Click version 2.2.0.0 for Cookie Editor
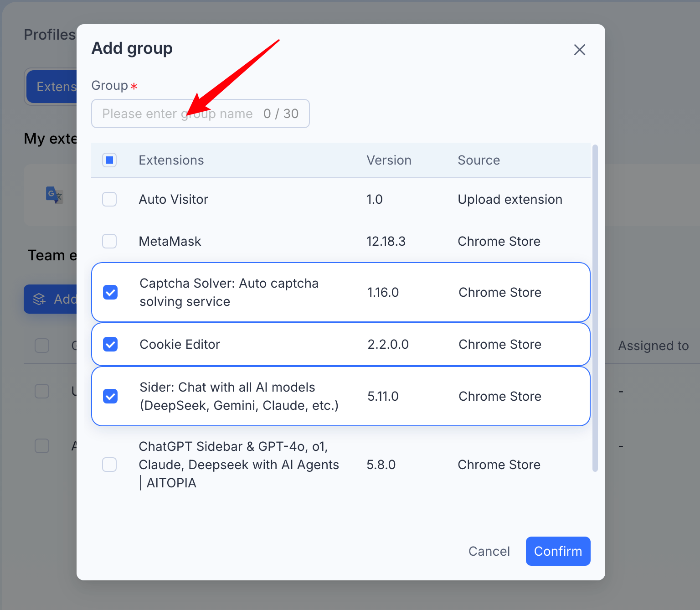 (388, 344)
